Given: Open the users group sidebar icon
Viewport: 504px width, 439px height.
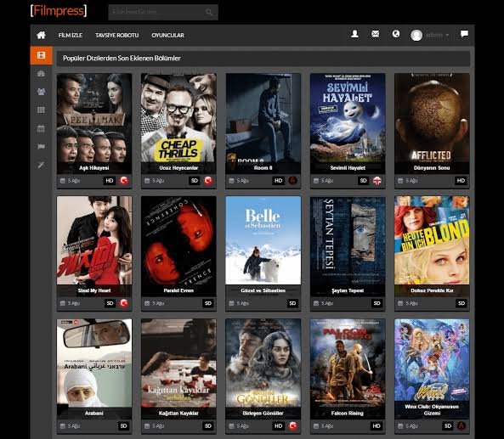Looking at the screenshot, I should click(x=41, y=92).
